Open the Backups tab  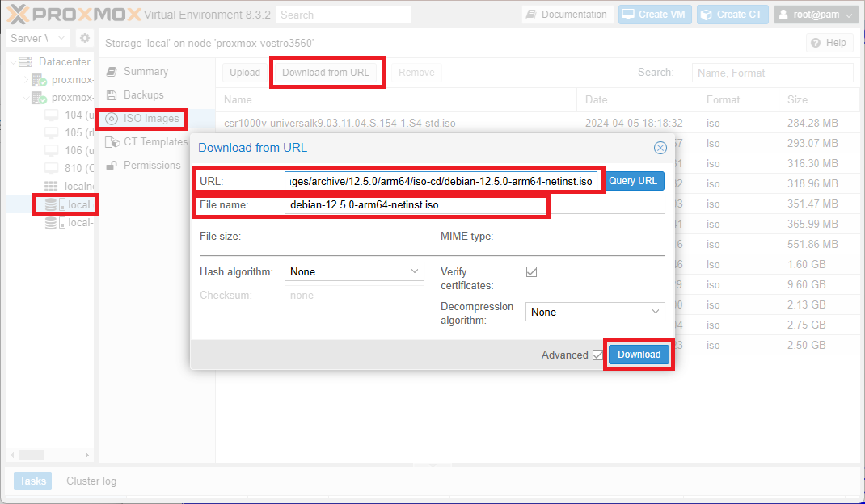[x=143, y=94]
